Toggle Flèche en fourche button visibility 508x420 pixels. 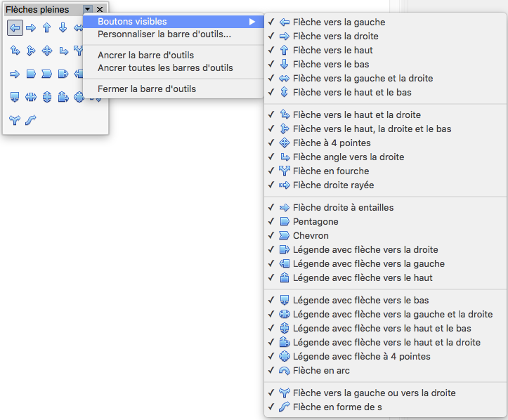point(385,171)
